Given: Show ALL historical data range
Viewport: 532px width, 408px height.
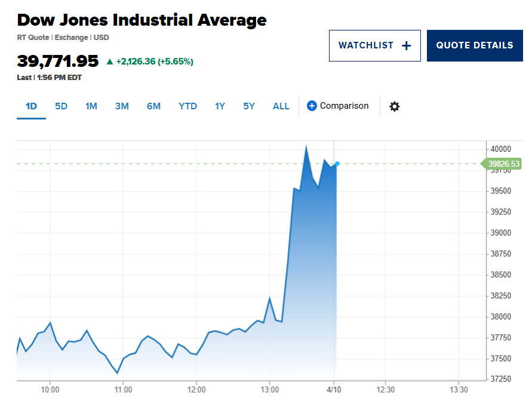Looking at the screenshot, I should 281,106.
